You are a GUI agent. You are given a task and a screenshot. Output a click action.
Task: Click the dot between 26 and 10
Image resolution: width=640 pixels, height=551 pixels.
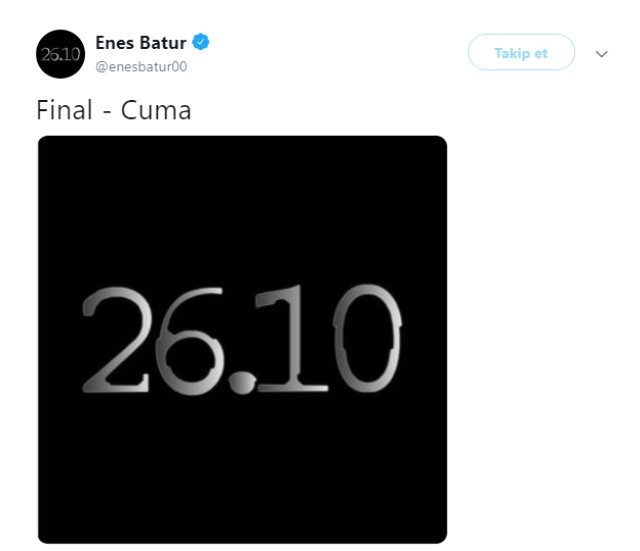[238, 379]
